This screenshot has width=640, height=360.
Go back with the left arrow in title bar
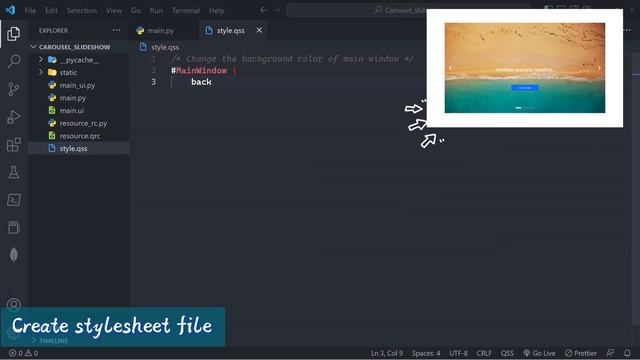264,10
